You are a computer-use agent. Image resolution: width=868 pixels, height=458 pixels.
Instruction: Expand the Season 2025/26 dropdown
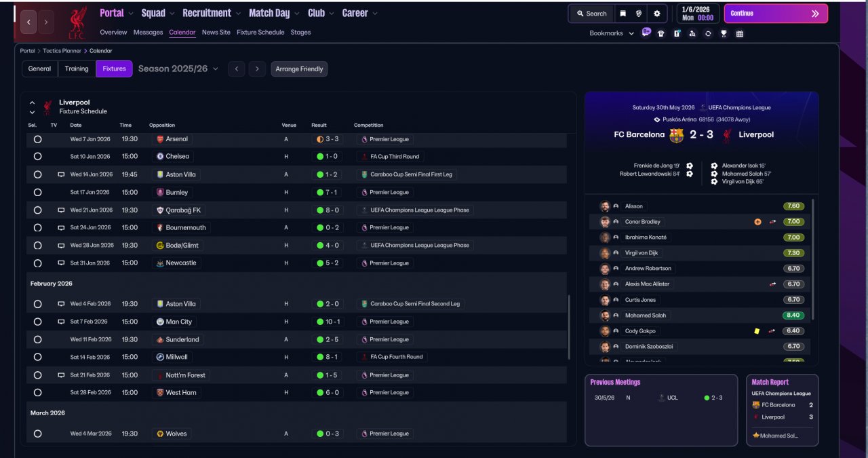178,69
